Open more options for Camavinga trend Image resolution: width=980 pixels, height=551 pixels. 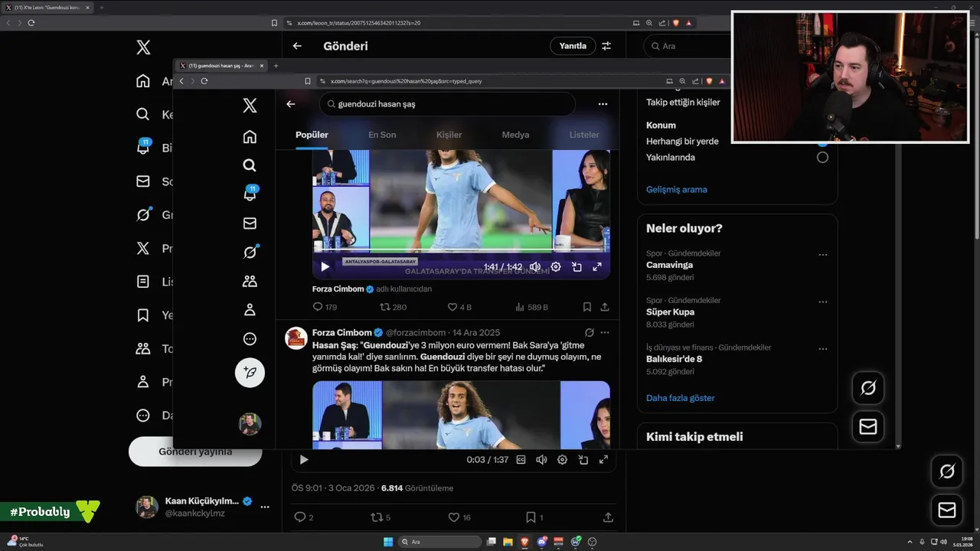pos(823,255)
